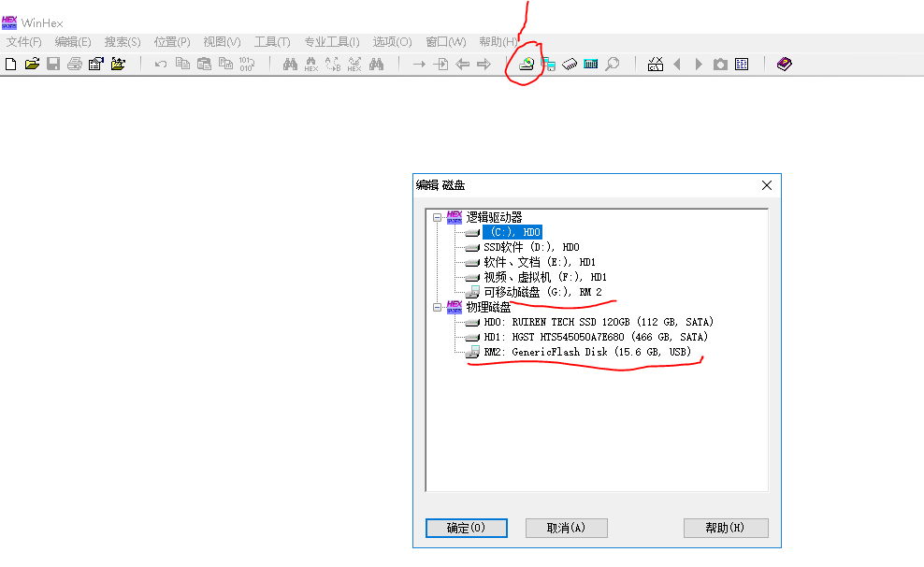Open the 工具(T) menu
This screenshot has height=567, width=924.
[272, 42]
